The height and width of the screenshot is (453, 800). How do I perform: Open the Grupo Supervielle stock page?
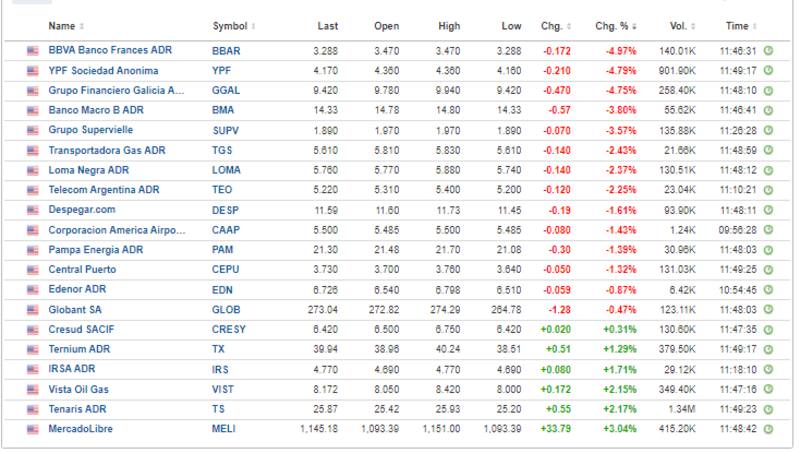point(90,130)
